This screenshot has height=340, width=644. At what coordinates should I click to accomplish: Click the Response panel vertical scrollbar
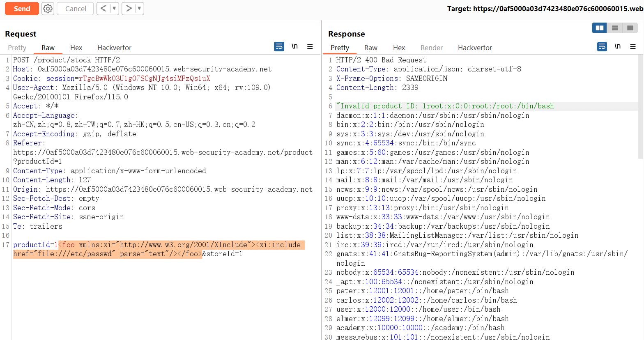(641, 107)
